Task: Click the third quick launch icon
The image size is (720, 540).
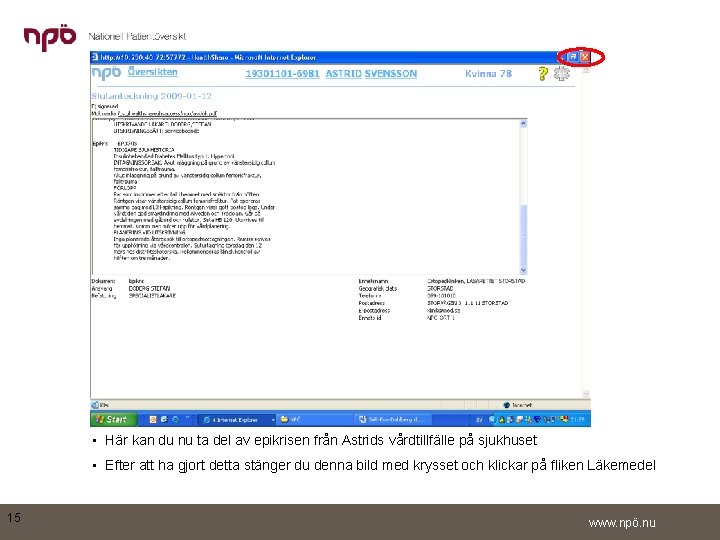Action: point(175,419)
